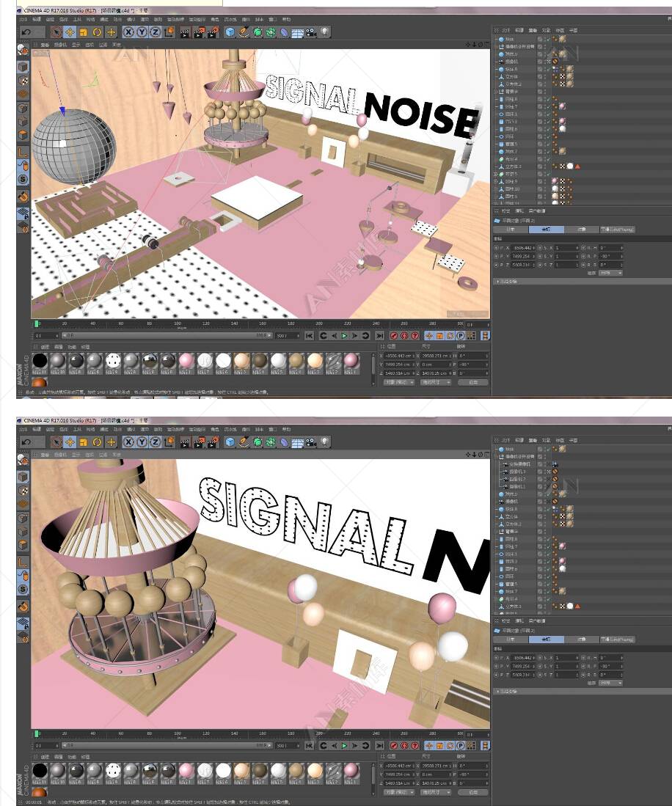
Task: Toggle the P.Z keyframe circle in the lower attributes panel
Action: [x=496, y=675]
